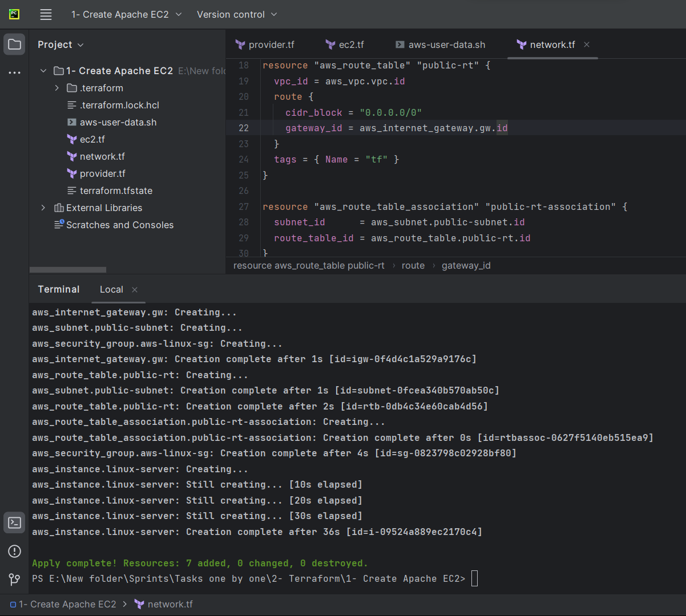Select the Local terminal tab
The width and height of the screenshot is (686, 616).
pos(111,289)
